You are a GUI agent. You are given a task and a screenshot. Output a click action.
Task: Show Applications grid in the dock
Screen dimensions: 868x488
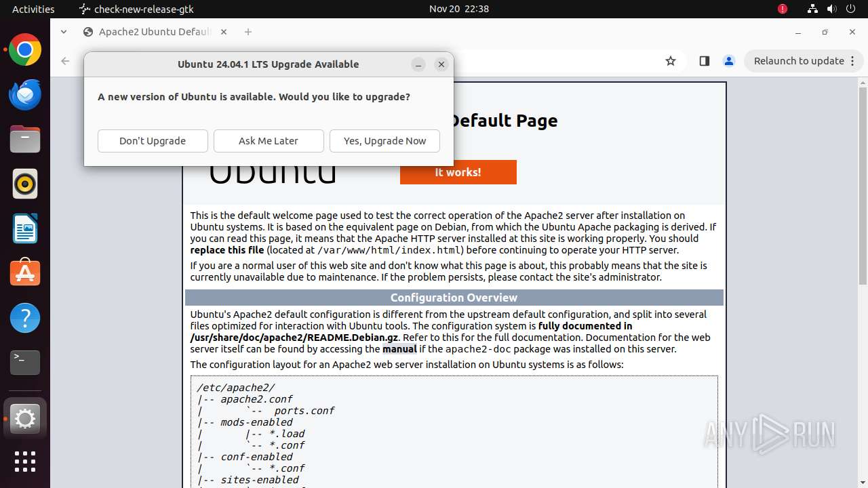(25, 462)
